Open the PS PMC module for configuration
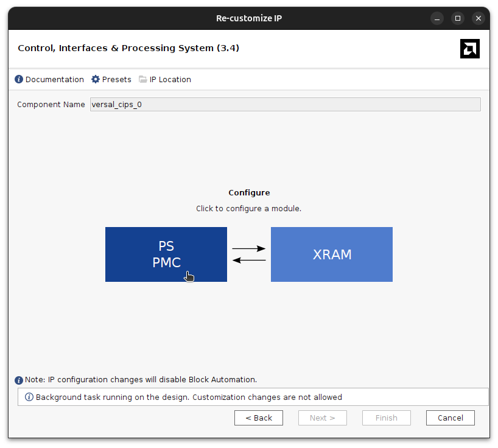Viewport: 498px width, 448px height. (166, 254)
